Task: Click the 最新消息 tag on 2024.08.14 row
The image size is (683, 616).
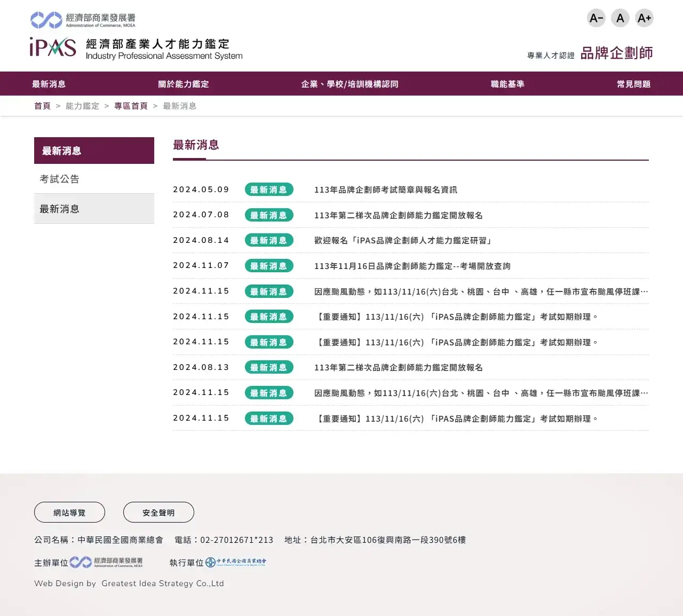Action: [x=269, y=240]
